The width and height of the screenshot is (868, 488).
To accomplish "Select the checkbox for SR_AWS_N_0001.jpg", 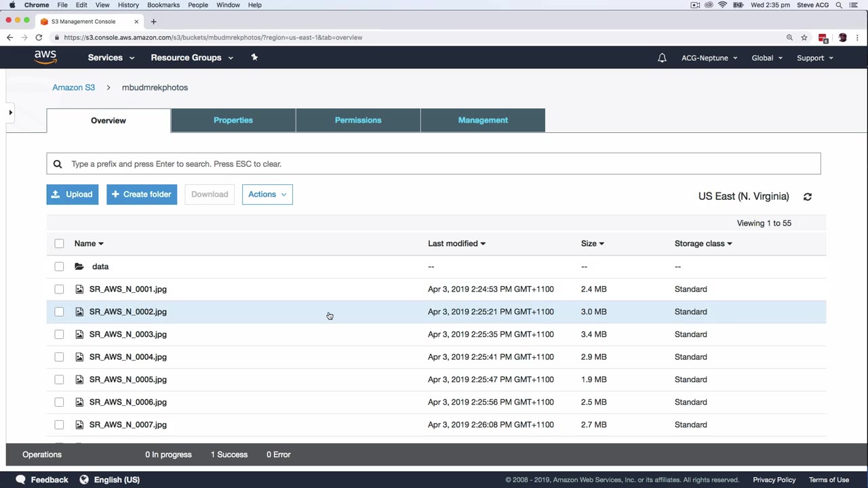I will pos(59,289).
